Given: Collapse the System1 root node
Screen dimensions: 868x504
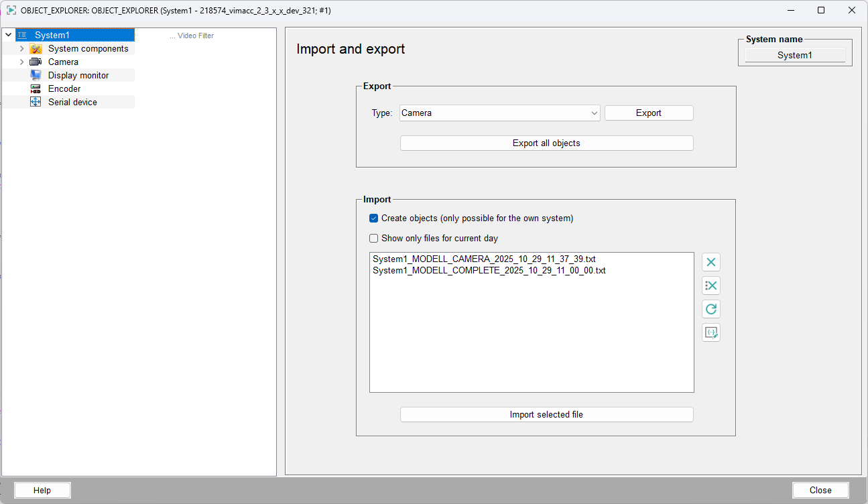Looking at the screenshot, I should 8,35.
